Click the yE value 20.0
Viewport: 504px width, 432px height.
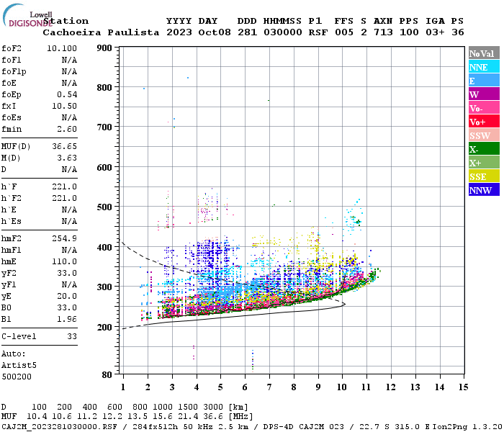pyautogui.click(x=67, y=297)
